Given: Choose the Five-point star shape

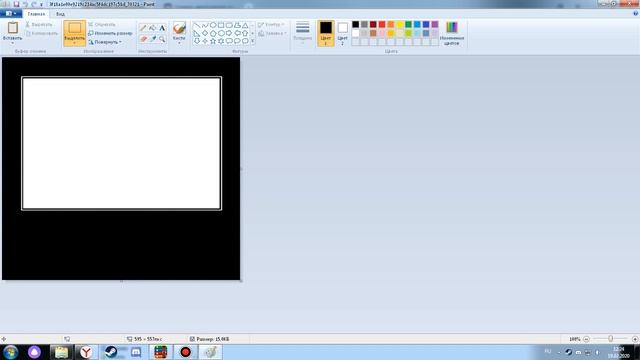Looking at the screenshot, I should (213, 41).
